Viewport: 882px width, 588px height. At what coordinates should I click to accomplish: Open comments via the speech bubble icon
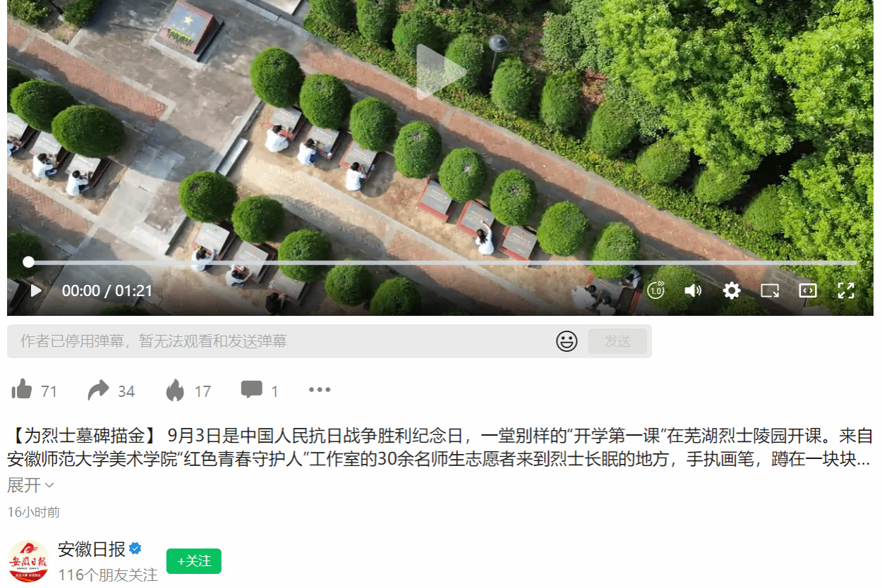click(x=251, y=390)
